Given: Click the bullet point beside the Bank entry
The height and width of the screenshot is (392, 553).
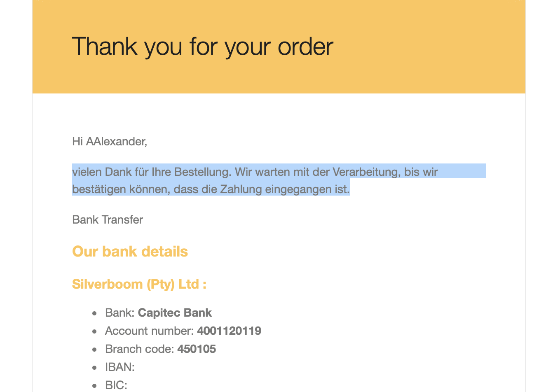Looking at the screenshot, I should [x=95, y=313].
